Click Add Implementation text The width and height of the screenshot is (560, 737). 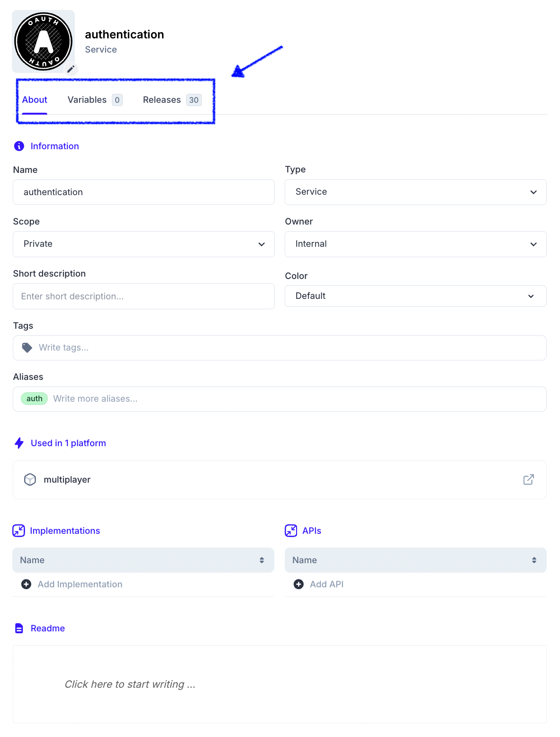(80, 584)
